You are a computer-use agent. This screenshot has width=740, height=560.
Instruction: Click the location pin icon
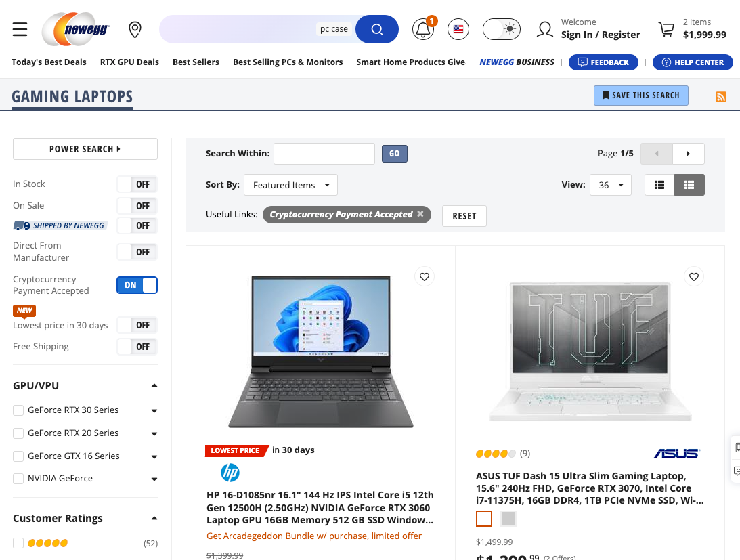(135, 29)
